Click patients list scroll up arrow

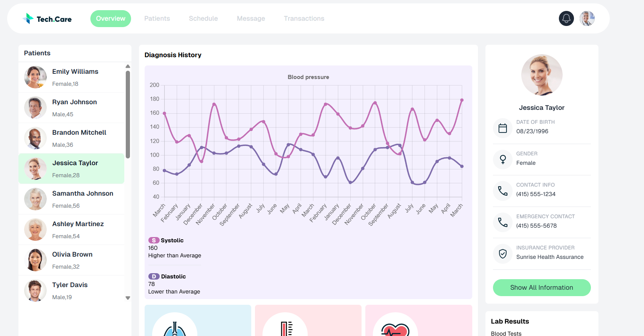tap(128, 67)
